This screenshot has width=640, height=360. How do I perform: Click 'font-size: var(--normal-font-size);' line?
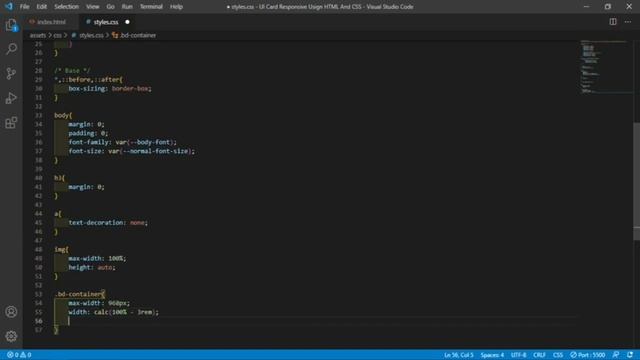coord(131,151)
